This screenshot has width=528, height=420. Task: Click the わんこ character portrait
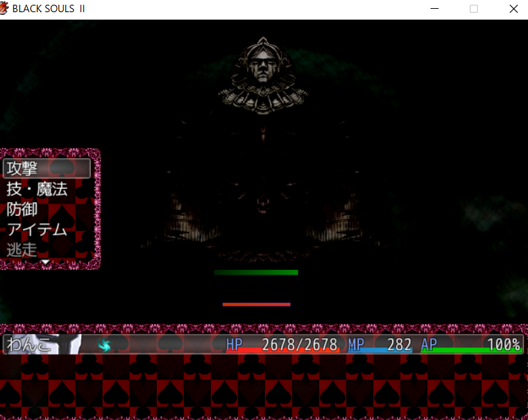pos(43,344)
